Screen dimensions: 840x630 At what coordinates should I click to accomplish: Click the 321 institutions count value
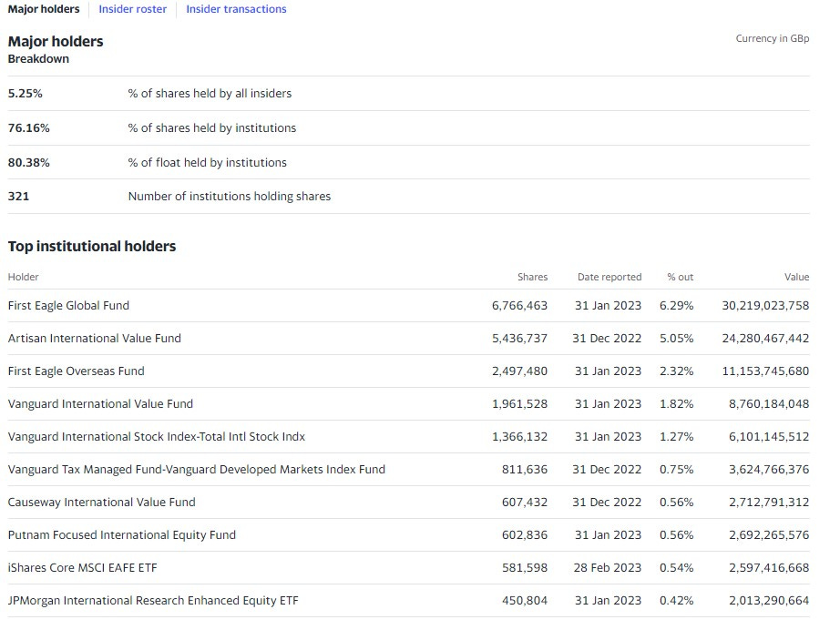(x=19, y=196)
